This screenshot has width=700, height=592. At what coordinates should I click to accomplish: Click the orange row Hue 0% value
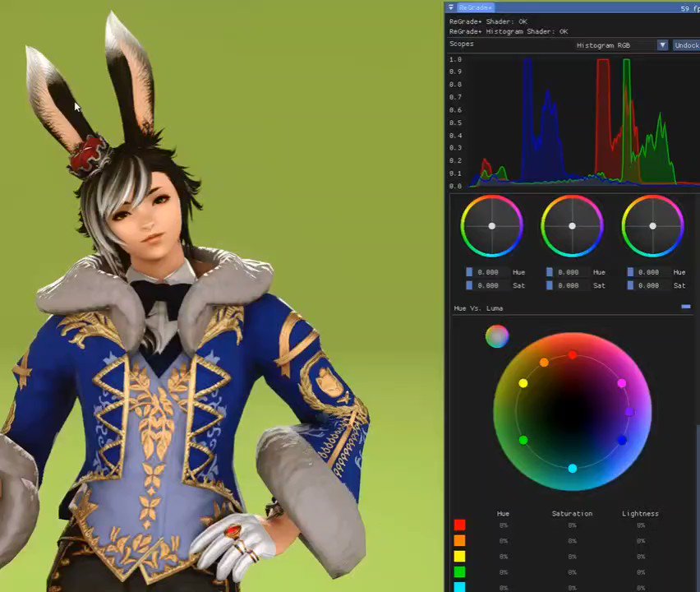point(503,541)
